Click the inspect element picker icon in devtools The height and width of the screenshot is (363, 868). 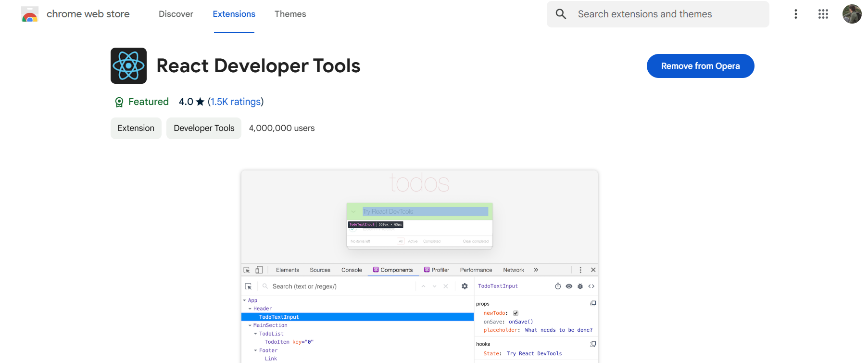pyautogui.click(x=247, y=270)
